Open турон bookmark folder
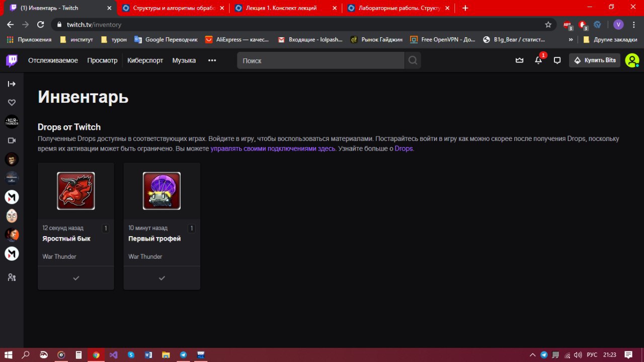 click(x=114, y=39)
